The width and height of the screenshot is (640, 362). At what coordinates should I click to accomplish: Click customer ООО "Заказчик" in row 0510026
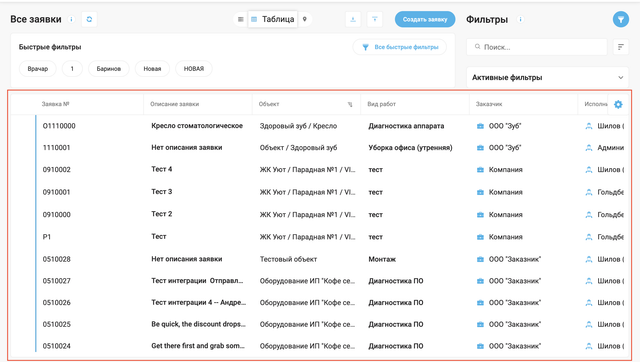click(x=515, y=302)
